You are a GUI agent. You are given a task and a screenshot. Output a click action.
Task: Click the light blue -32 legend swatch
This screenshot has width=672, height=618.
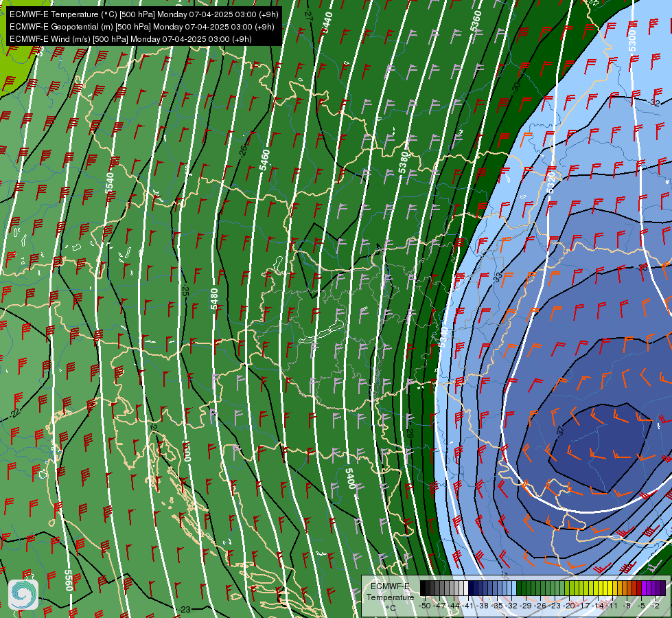point(514,588)
